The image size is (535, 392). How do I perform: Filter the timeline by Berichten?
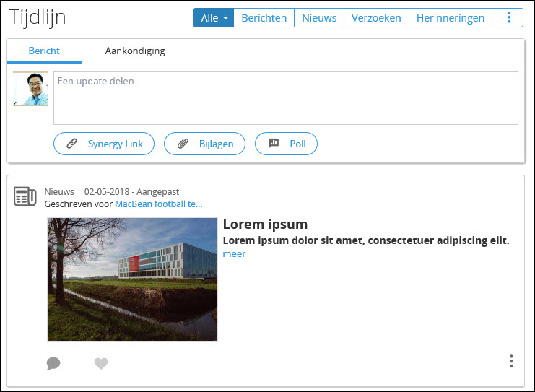[x=264, y=18]
